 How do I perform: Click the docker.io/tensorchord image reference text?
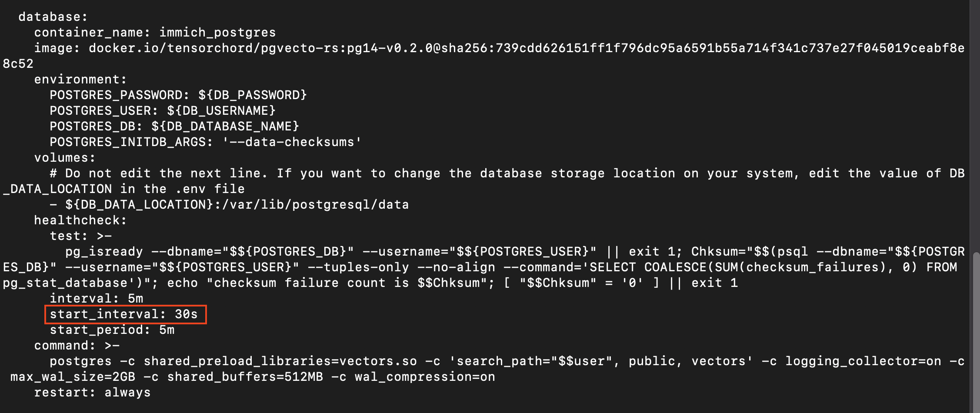coord(527,48)
